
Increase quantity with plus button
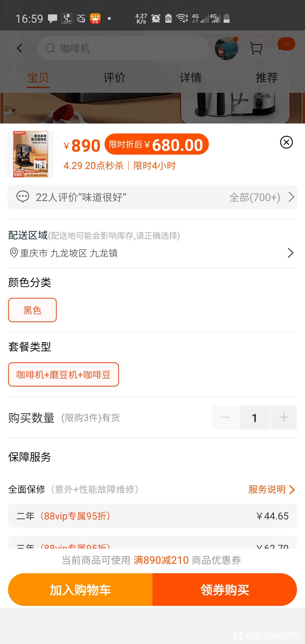coord(284,417)
